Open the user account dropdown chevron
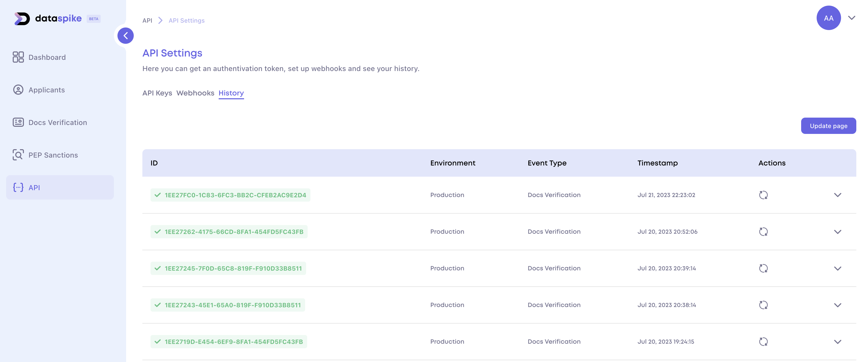 [852, 18]
